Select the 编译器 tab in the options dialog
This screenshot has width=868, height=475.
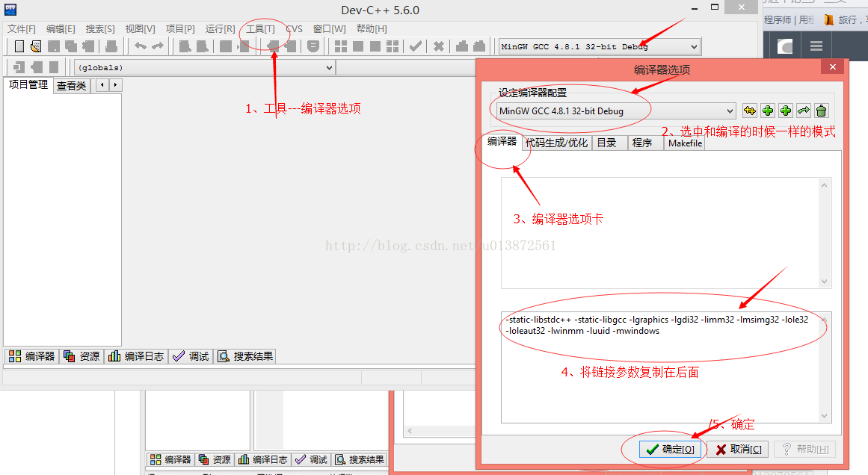point(502,142)
